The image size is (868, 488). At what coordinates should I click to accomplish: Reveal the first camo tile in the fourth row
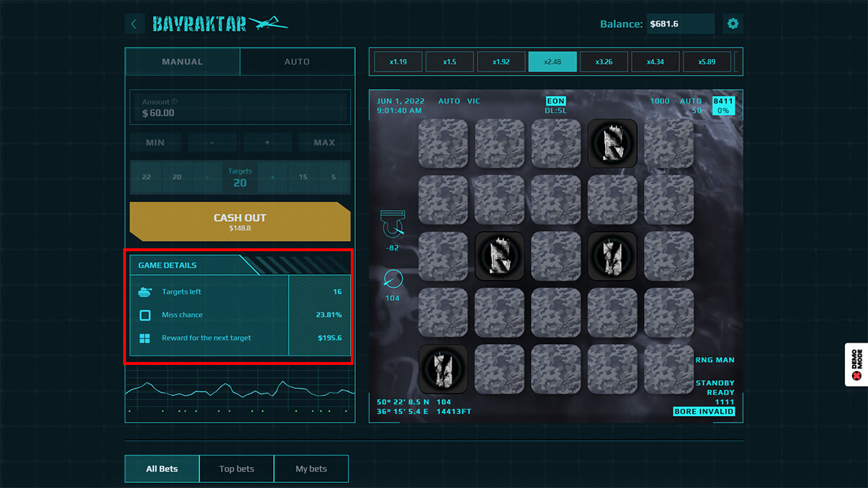(x=443, y=313)
